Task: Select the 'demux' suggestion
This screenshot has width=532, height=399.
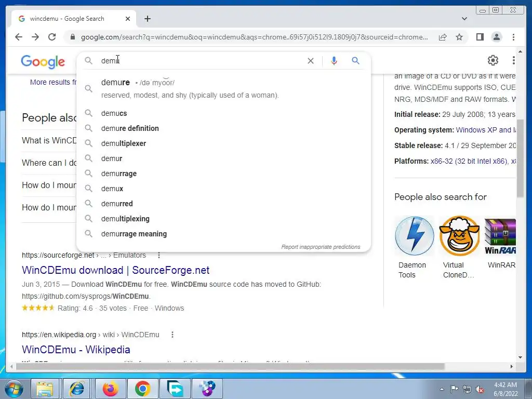Action: [223, 189]
